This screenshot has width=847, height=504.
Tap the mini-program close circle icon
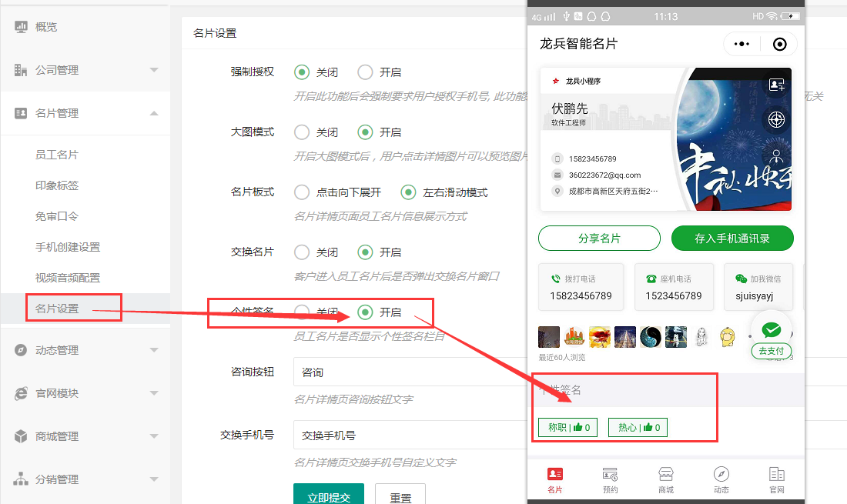pyautogui.click(x=779, y=44)
